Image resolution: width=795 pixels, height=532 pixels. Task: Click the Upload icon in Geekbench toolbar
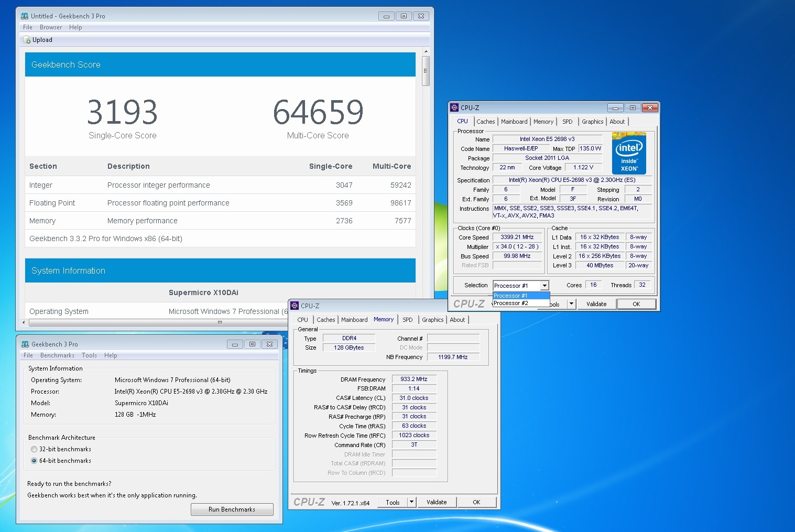point(27,40)
